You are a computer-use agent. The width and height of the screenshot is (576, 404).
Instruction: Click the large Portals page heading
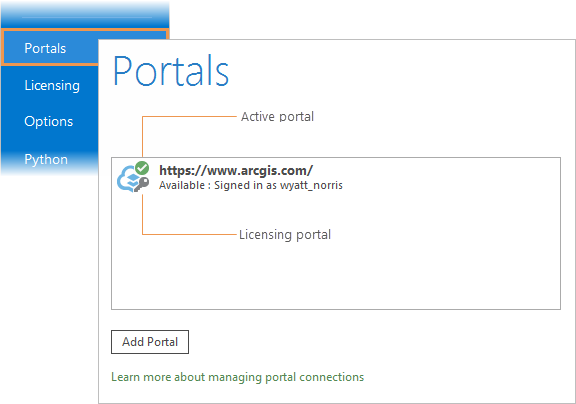coord(171,71)
